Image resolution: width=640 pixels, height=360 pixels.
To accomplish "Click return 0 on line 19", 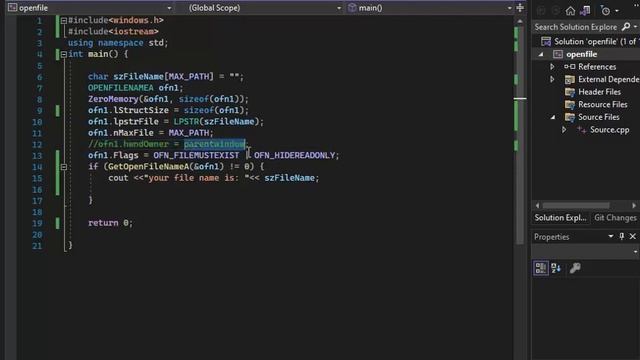I will click(110, 223).
